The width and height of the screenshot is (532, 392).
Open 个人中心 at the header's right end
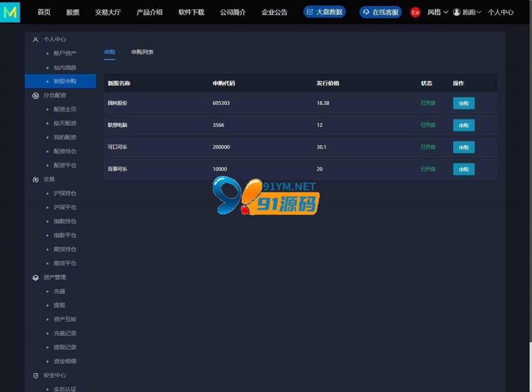tap(501, 12)
